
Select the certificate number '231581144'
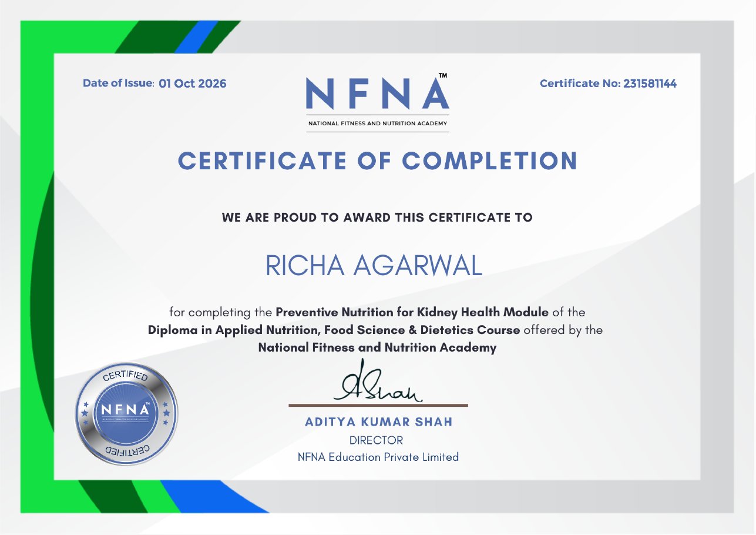point(650,83)
